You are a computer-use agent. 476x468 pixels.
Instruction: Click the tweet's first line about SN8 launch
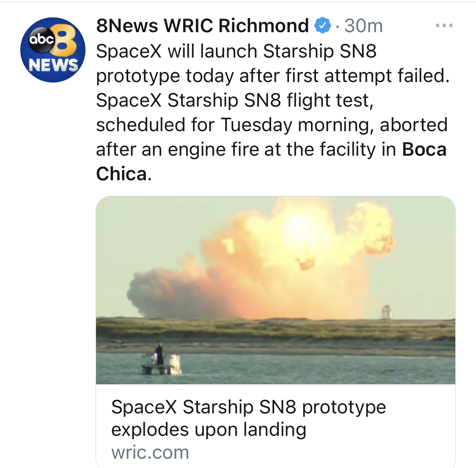click(236, 51)
